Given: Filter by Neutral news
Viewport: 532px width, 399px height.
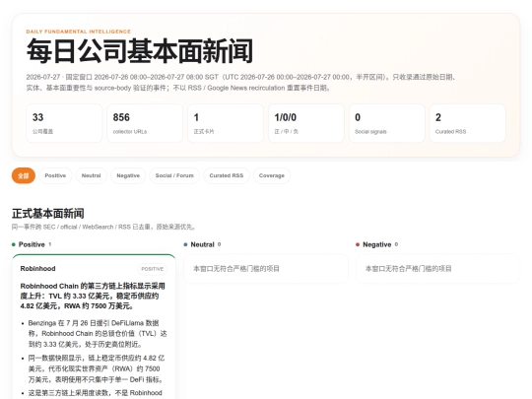Looking at the screenshot, I should pyautogui.click(x=92, y=175).
